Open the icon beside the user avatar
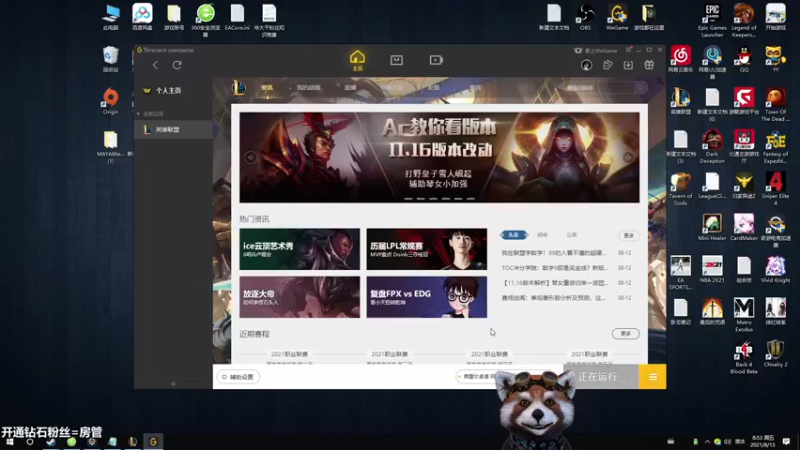The image size is (800, 450). [607, 65]
